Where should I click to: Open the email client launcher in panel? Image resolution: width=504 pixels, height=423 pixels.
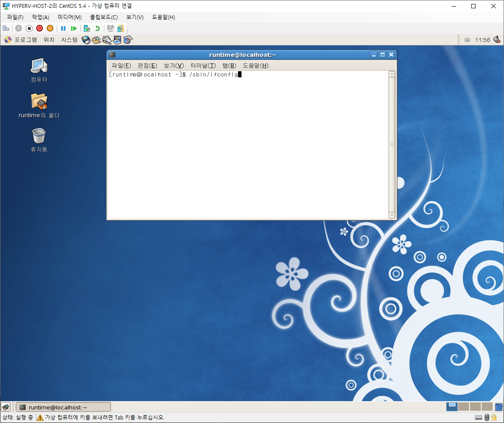(x=96, y=40)
